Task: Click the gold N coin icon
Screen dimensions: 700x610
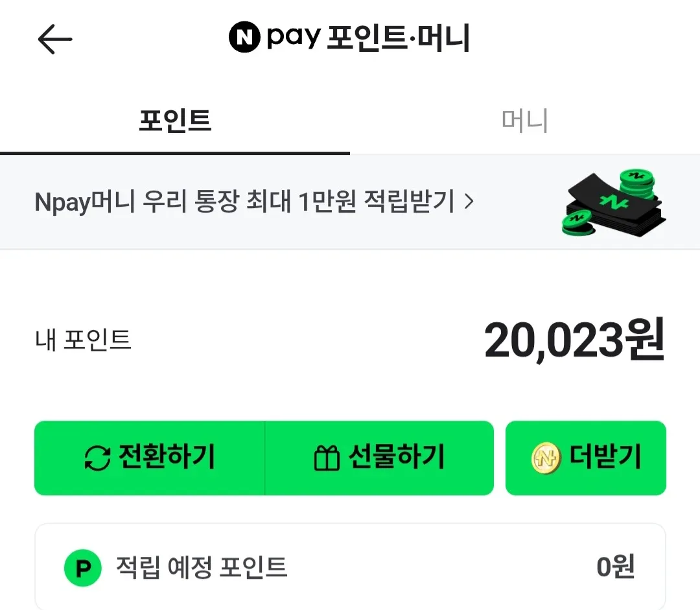Action: 546,458
